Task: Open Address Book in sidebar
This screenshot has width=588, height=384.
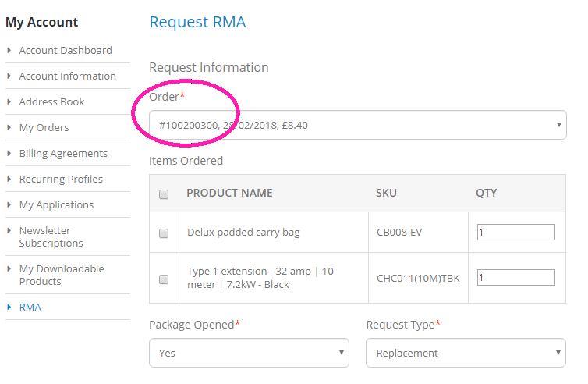Action: click(51, 101)
